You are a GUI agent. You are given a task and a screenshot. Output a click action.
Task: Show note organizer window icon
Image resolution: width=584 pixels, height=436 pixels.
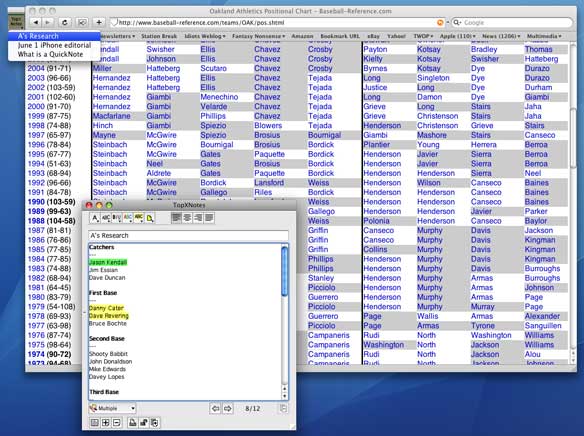point(95,423)
